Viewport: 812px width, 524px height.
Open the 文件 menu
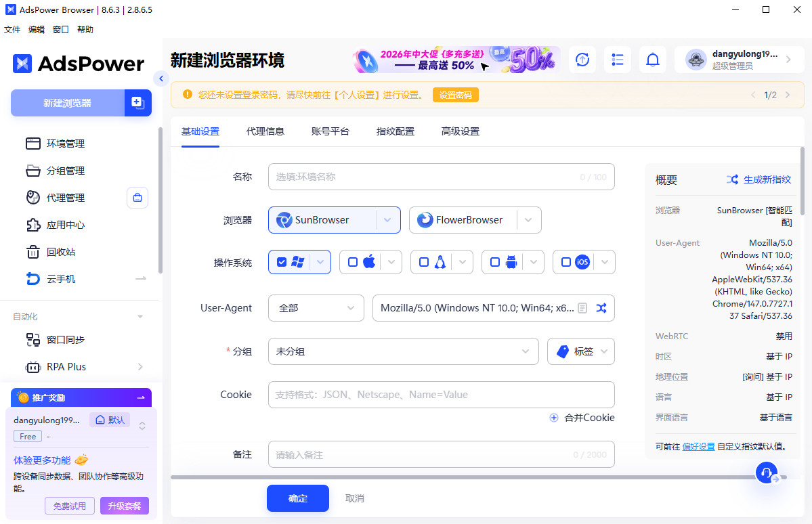click(12, 30)
